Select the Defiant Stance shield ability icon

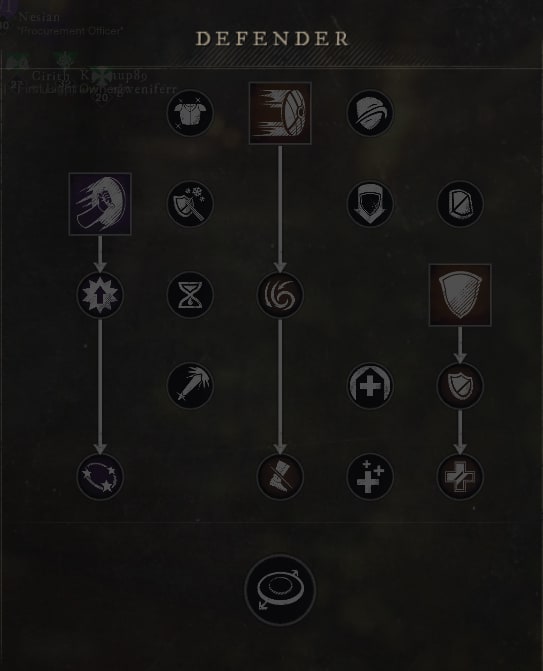tap(460, 295)
